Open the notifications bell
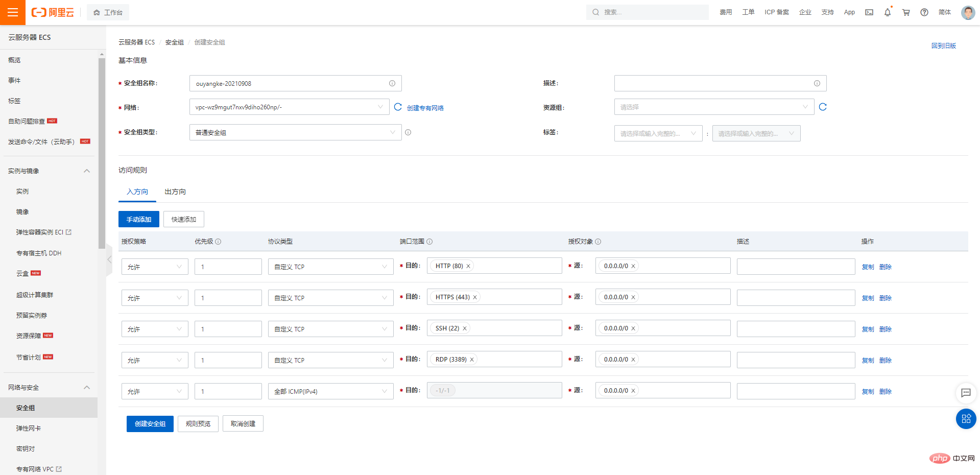This screenshot has width=980, height=475. (888, 12)
